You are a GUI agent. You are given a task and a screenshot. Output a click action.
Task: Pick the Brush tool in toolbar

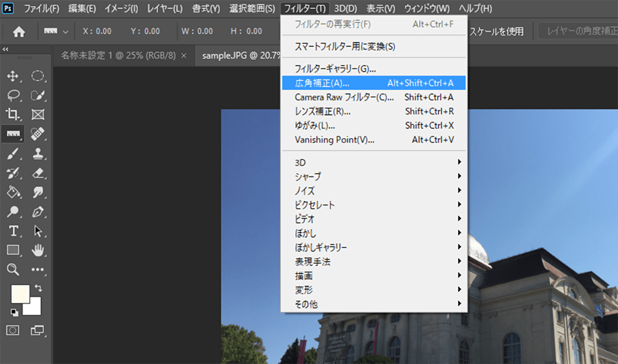[13, 154]
